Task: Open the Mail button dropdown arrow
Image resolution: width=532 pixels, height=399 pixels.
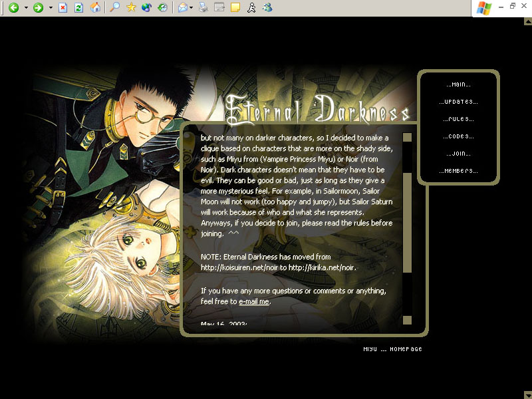Action: [x=191, y=8]
